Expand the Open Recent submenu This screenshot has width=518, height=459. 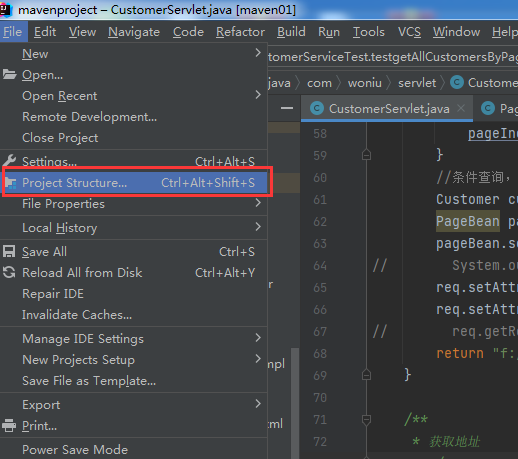click(134, 96)
